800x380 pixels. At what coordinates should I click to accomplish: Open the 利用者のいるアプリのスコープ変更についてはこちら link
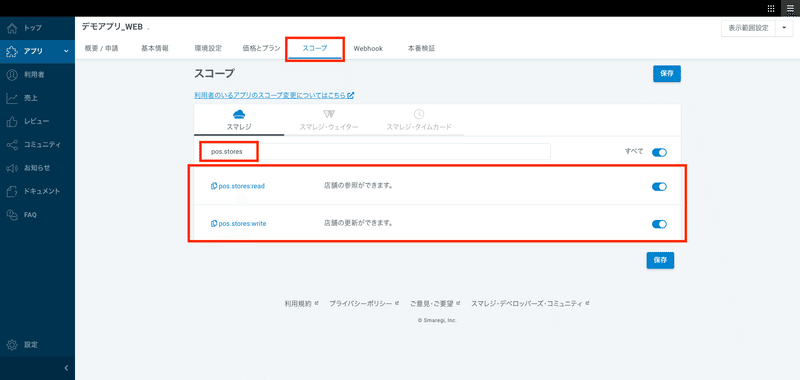coord(274,95)
